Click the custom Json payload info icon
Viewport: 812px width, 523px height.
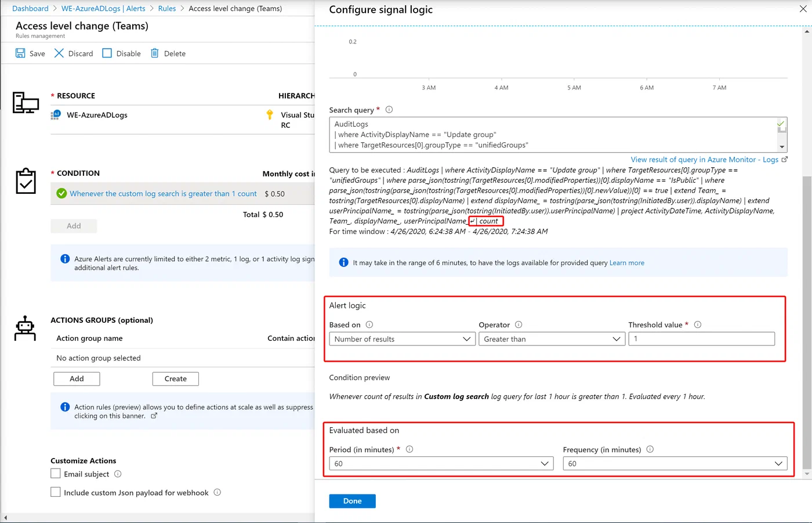point(217,492)
